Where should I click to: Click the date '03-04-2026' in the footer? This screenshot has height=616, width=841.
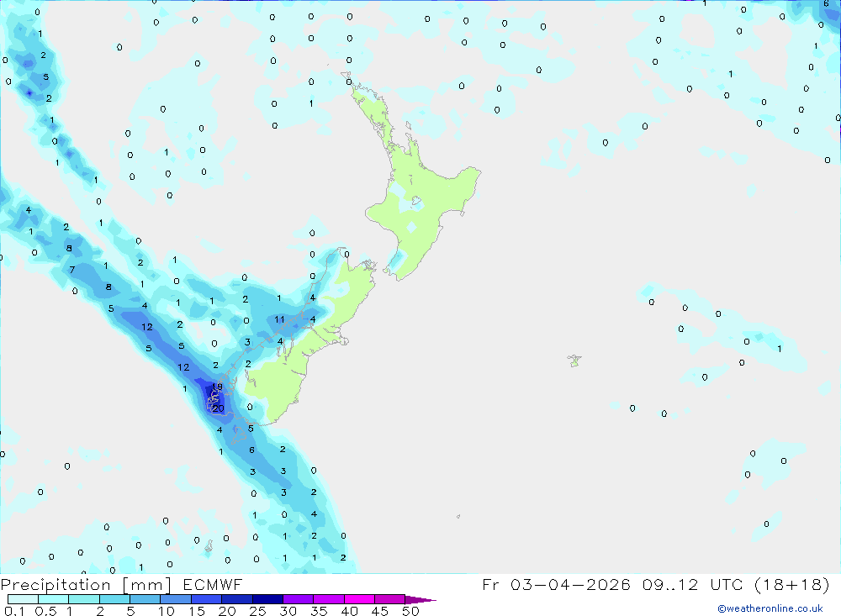(x=570, y=584)
